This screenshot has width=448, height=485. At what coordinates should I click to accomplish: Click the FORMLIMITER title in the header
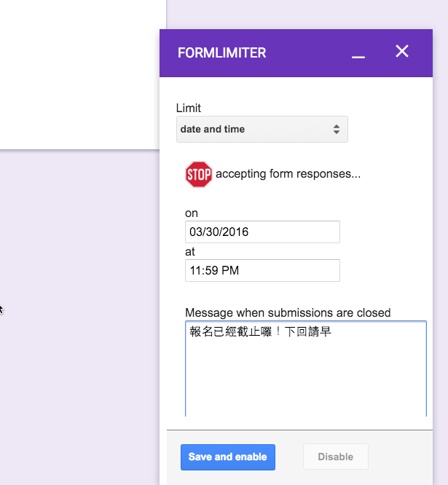pyautogui.click(x=221, y=53)
